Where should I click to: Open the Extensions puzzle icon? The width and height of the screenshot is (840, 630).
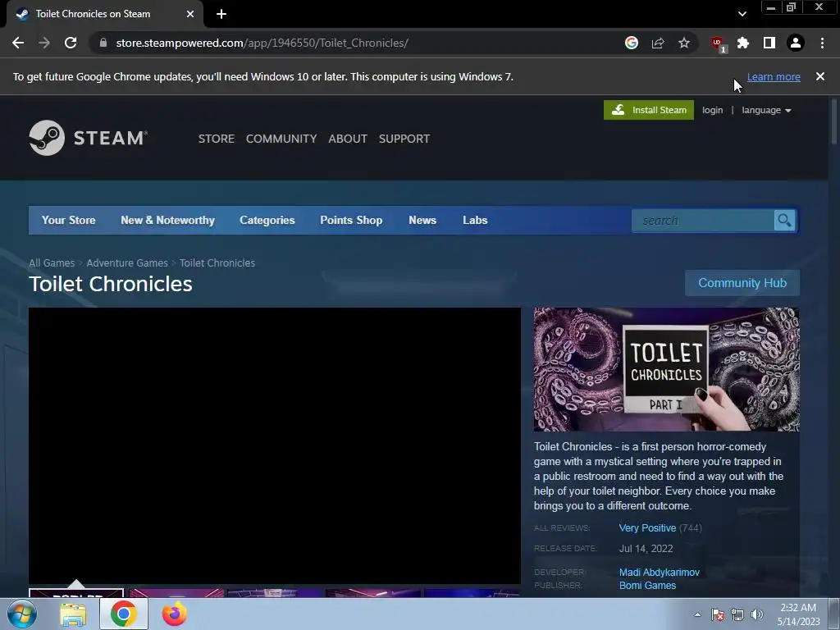coord(743,43)
